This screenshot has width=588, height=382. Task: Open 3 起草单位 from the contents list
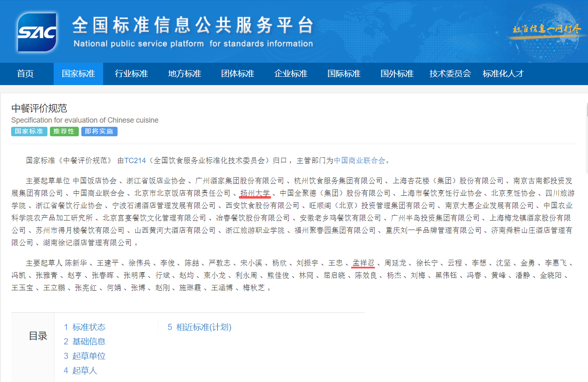click(x=85, y=356)
